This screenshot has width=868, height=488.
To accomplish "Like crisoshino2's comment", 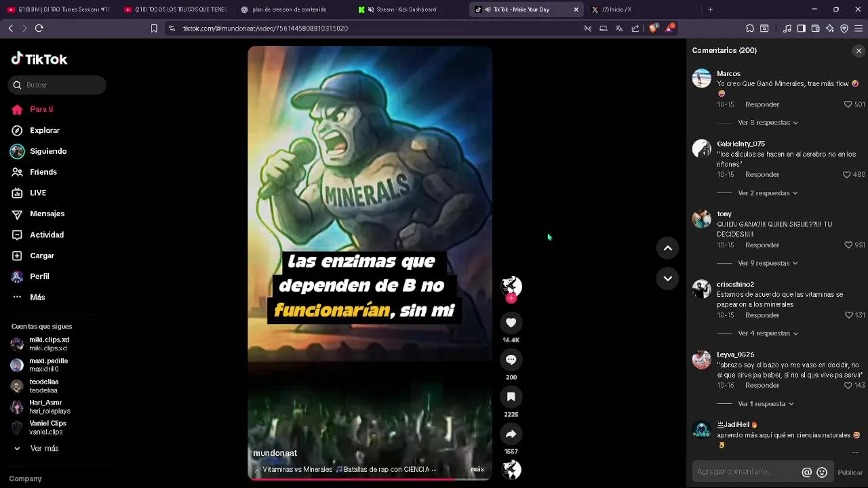I will coord(848,315).
